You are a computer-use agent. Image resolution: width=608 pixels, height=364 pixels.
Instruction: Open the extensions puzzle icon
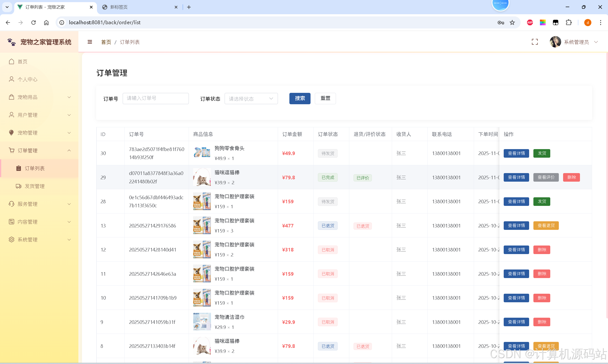(x=569, y=23)
